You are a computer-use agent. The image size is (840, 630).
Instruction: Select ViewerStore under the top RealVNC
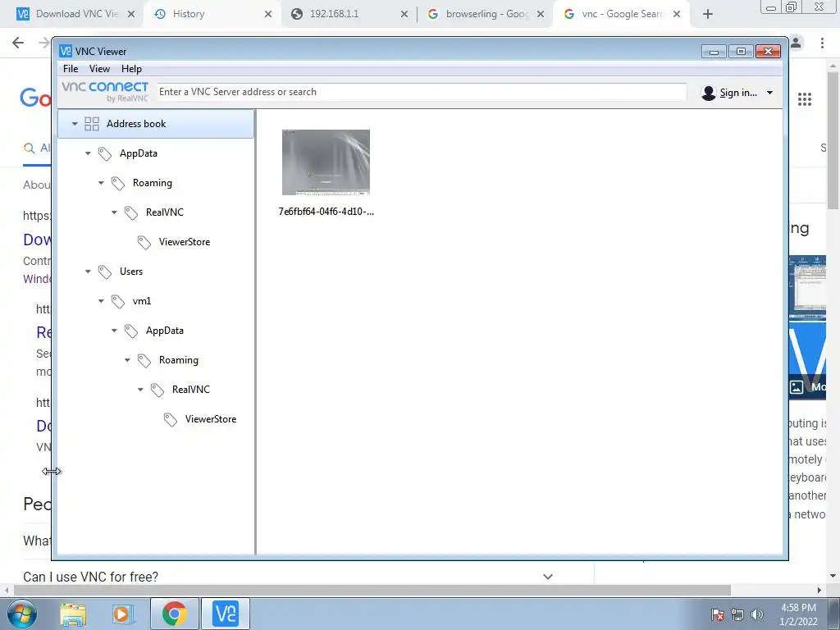point(185,242)
